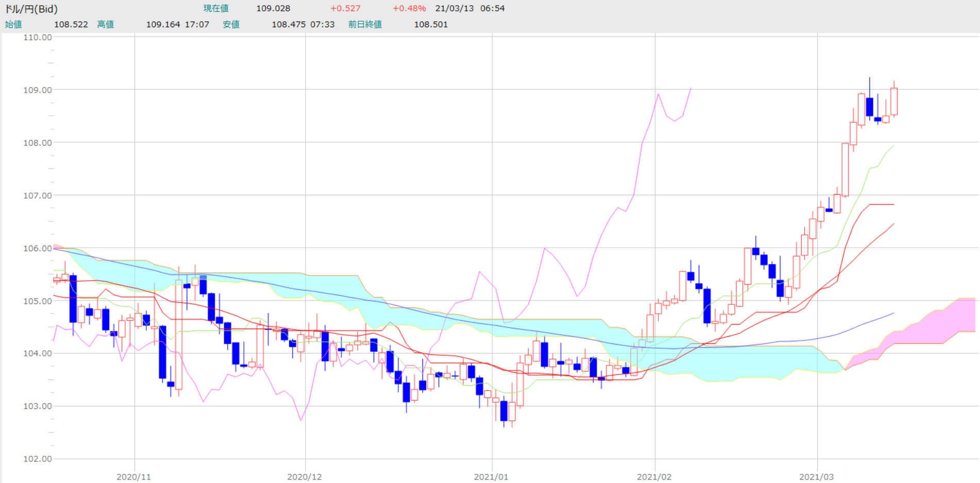This screenshot has width=980, height=483.
Task: Click the timestamp 06:54
Action: (x=493, y=8)
